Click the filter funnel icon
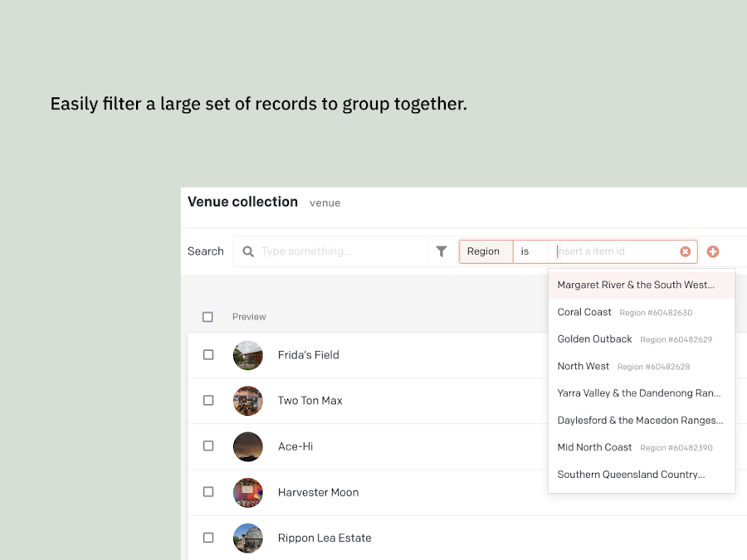Viewport: 747px width, 560px height. tap(442, 251)
